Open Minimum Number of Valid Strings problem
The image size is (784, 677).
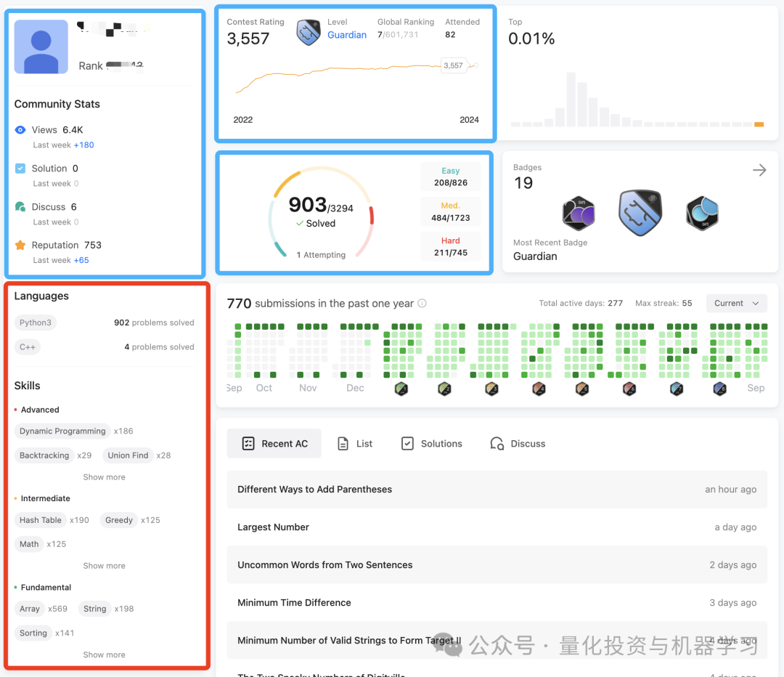497,641
